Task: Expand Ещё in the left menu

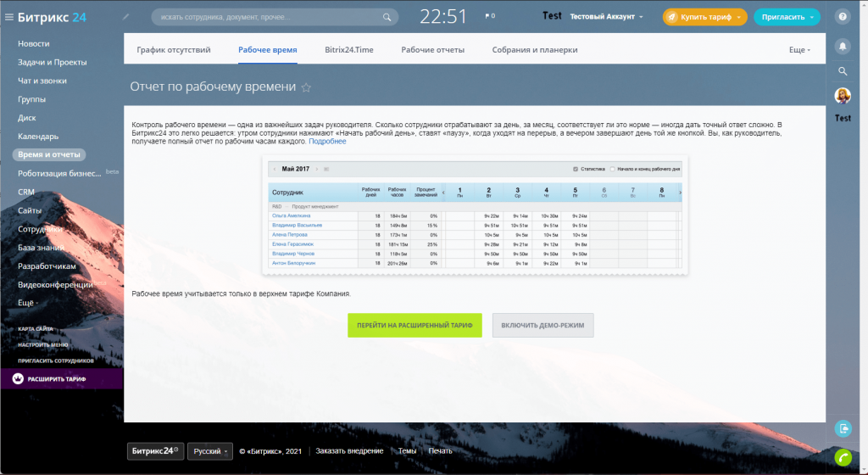Action: pyautogui.click(x=28, y=303)
